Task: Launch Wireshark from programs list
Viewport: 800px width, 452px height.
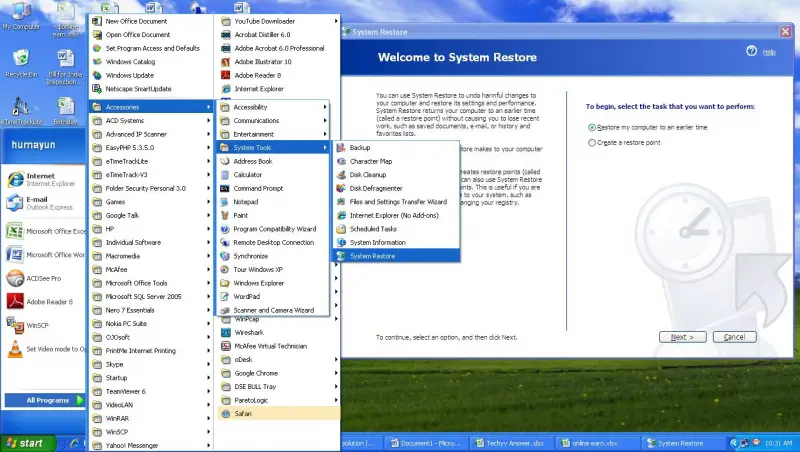Action: (279, 332)
